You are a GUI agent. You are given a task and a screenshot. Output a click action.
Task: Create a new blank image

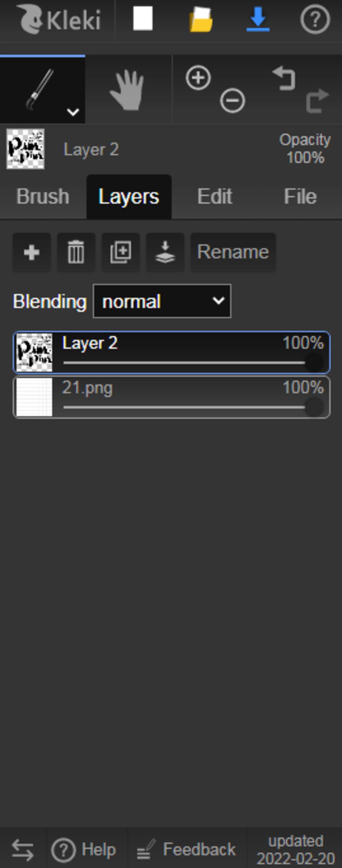pyautogui.click(x=143, y=19)
